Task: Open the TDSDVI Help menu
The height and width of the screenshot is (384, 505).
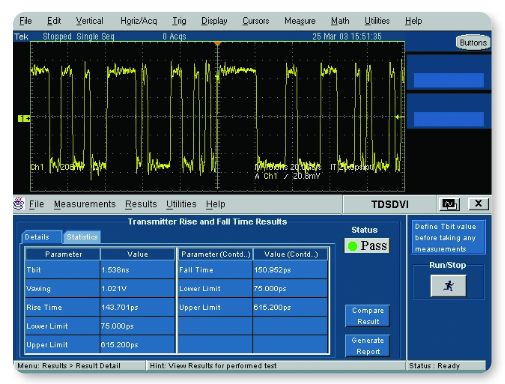Action: pos(215,204)
